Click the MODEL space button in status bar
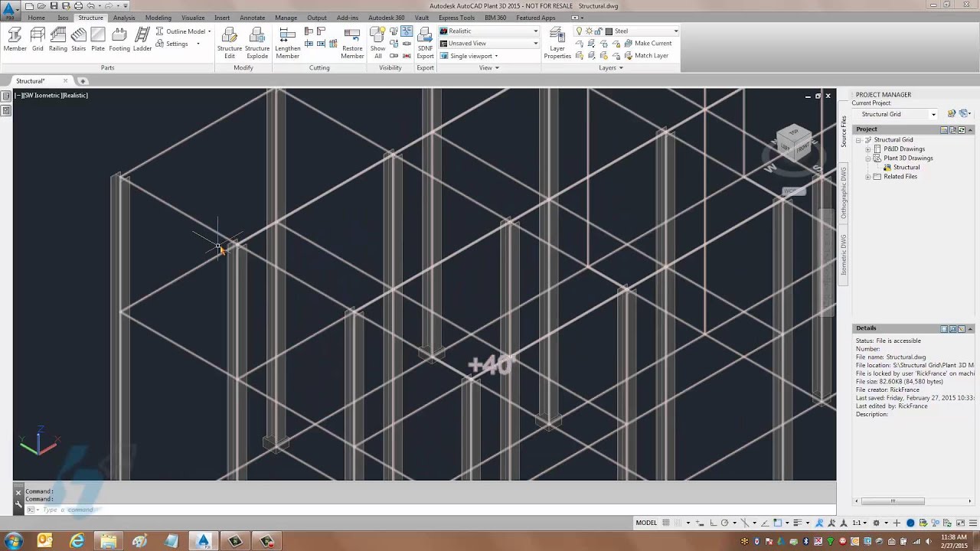This screenshot has height=551, width=980. click(646, 523)
